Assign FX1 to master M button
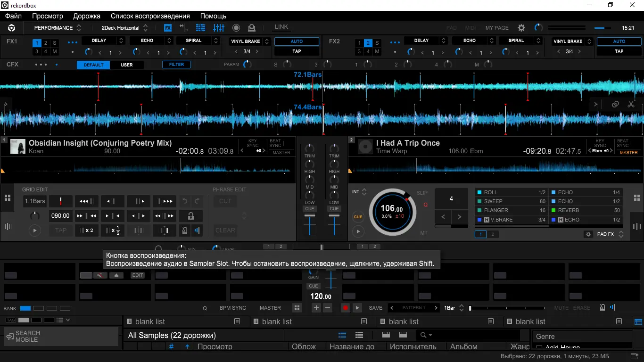Image resolution: width=644 pixels, height=362 pixels. 55,51
